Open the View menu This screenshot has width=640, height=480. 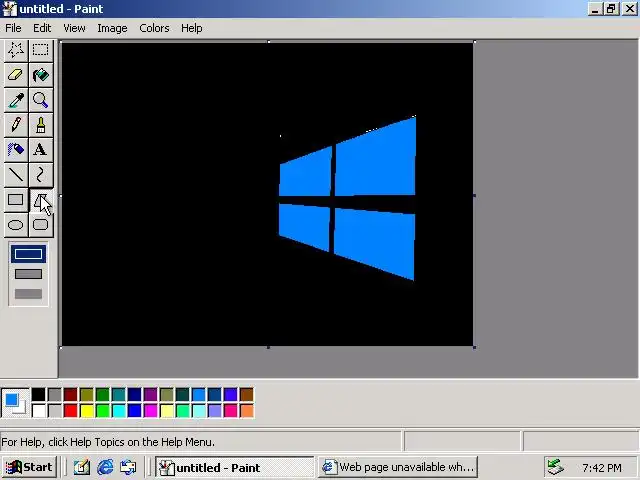pyautogui.click(x=74, y=28)
